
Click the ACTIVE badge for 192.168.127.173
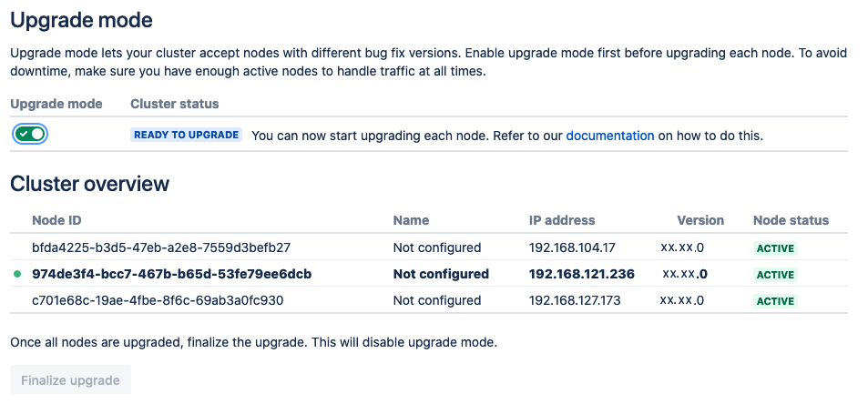[x=775, y=301]
